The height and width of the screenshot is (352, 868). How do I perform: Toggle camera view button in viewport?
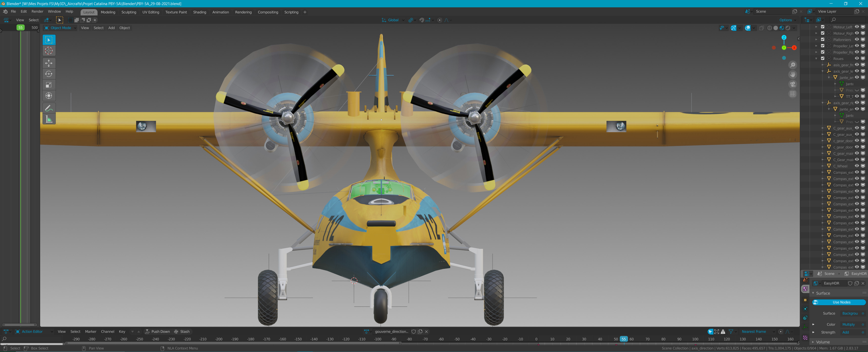click(x=792, y=84)
